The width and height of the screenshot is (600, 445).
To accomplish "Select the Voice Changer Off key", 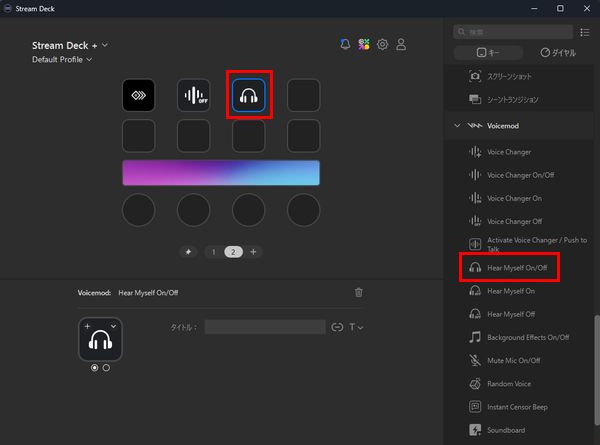I will (194, 95).
